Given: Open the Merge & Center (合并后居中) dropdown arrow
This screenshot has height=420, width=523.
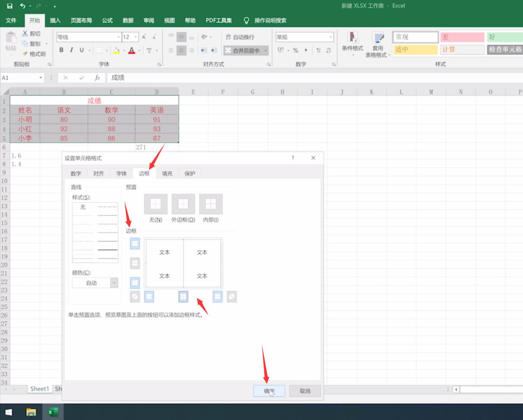Looking at the screenshot, I should coord(266,51).
